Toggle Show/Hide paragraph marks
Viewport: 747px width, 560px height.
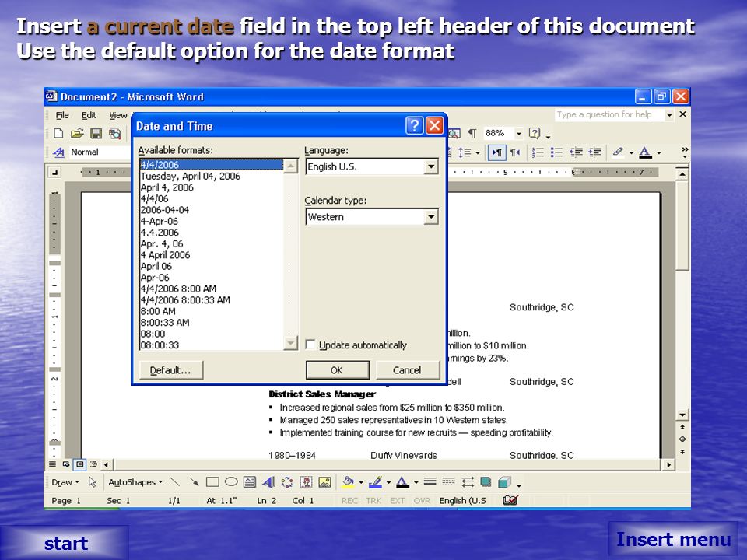(472, 133)
